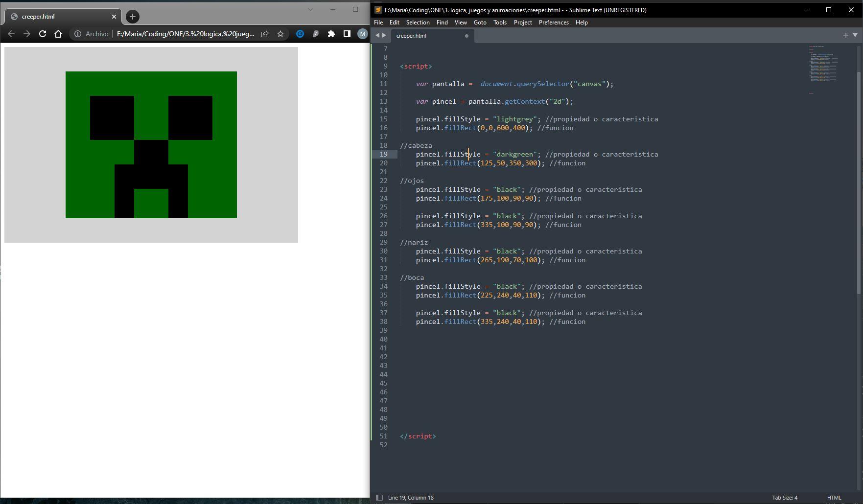Open the Preferences menu in Sublime Text

click(554, 23)
